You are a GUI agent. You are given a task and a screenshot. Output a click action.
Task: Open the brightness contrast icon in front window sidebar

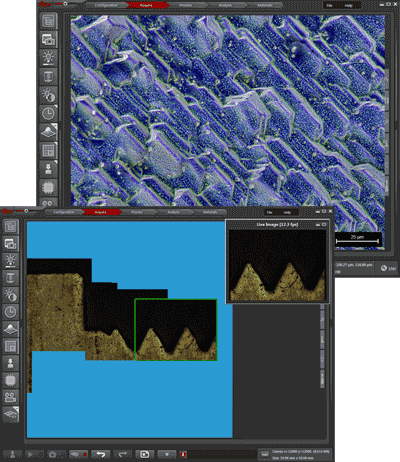pyautogui.click(x=11, y=295)
